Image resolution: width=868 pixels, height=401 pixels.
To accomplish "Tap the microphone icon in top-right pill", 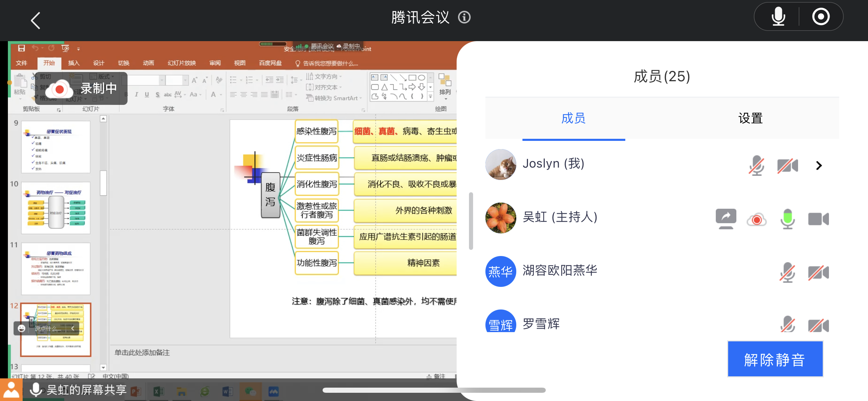I will pos(778,17).
